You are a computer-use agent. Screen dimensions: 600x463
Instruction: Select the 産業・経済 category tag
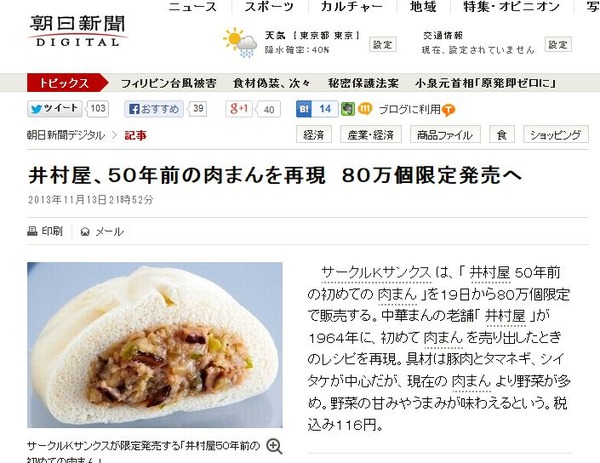[x=371, y=135]
